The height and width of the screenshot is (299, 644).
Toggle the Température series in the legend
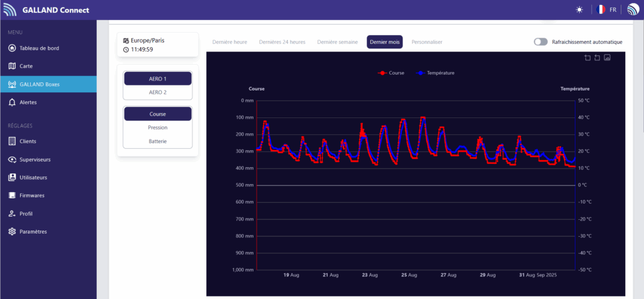[435, 73]
